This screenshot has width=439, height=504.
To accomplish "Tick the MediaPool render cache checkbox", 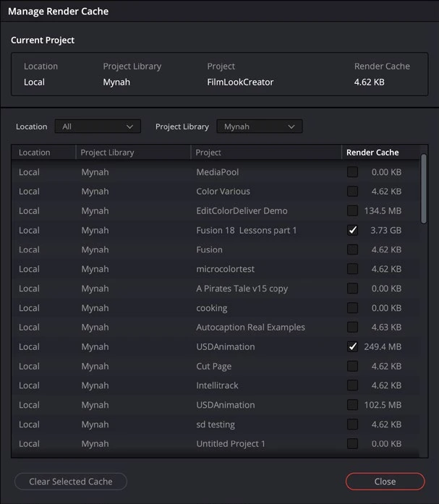I will (352, 172).
